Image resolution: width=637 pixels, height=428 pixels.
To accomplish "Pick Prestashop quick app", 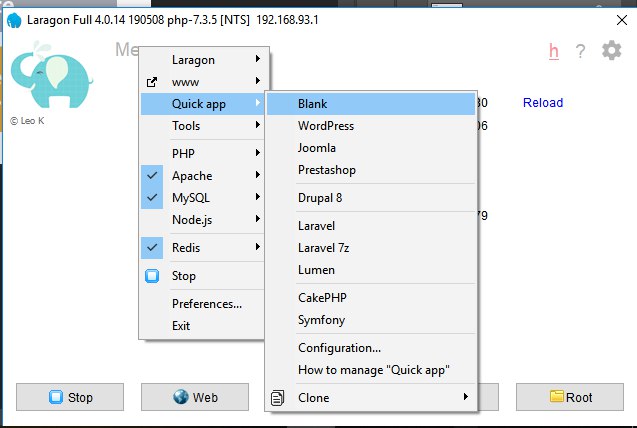I will (371, 170).
